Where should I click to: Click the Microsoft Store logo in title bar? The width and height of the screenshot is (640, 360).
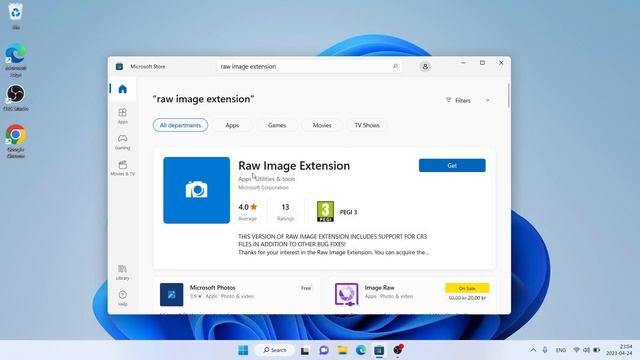(119, 67)
